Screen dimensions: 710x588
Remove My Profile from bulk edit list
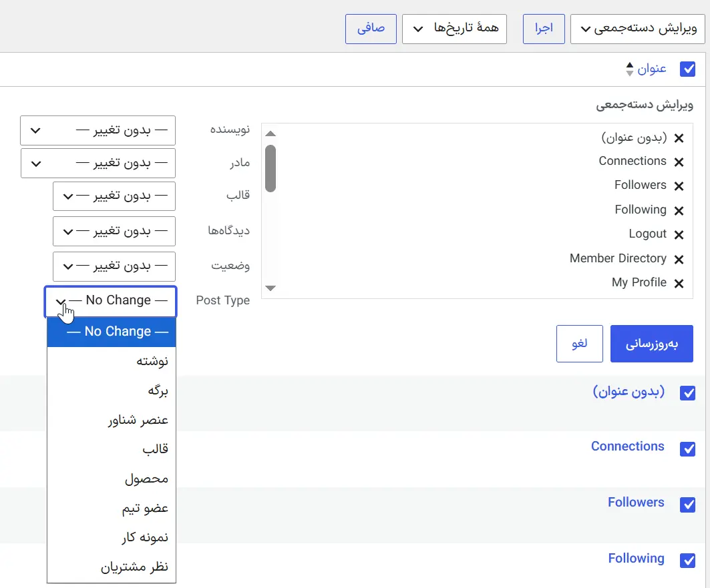[679, 284]
